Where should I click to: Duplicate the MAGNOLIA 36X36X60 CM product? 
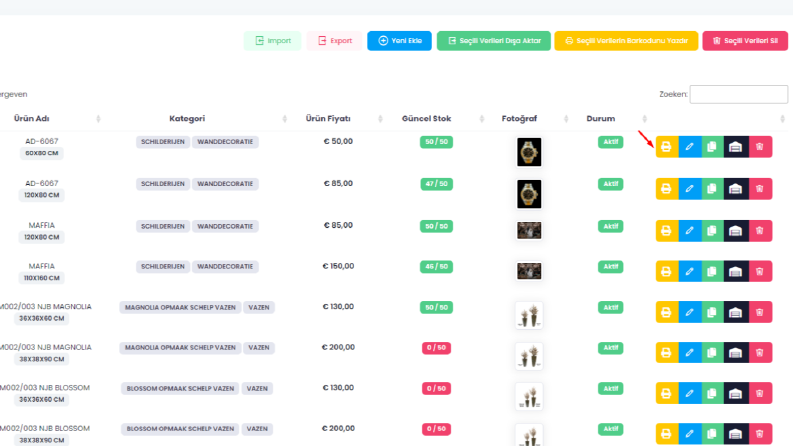click(712, 312)
